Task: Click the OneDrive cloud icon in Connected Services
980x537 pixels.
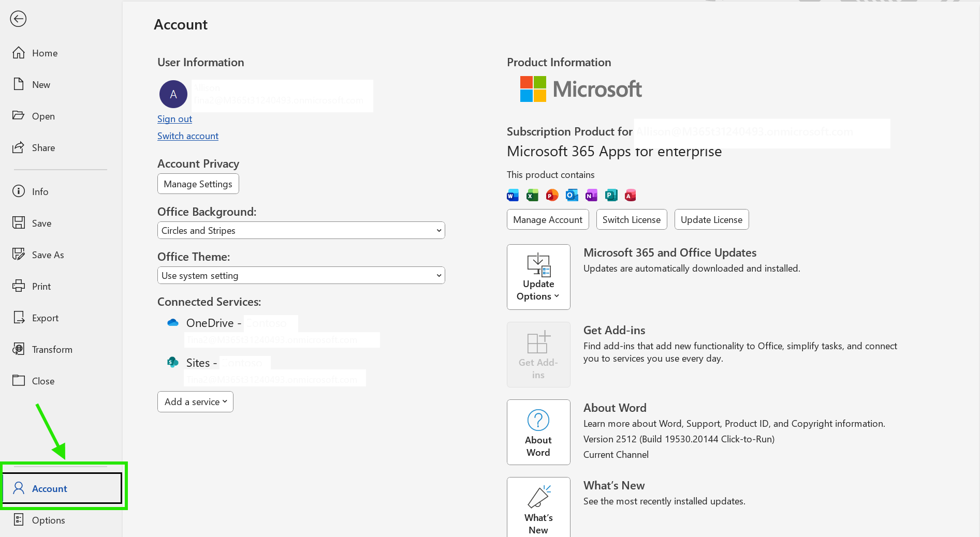Action: click(173, 323)
